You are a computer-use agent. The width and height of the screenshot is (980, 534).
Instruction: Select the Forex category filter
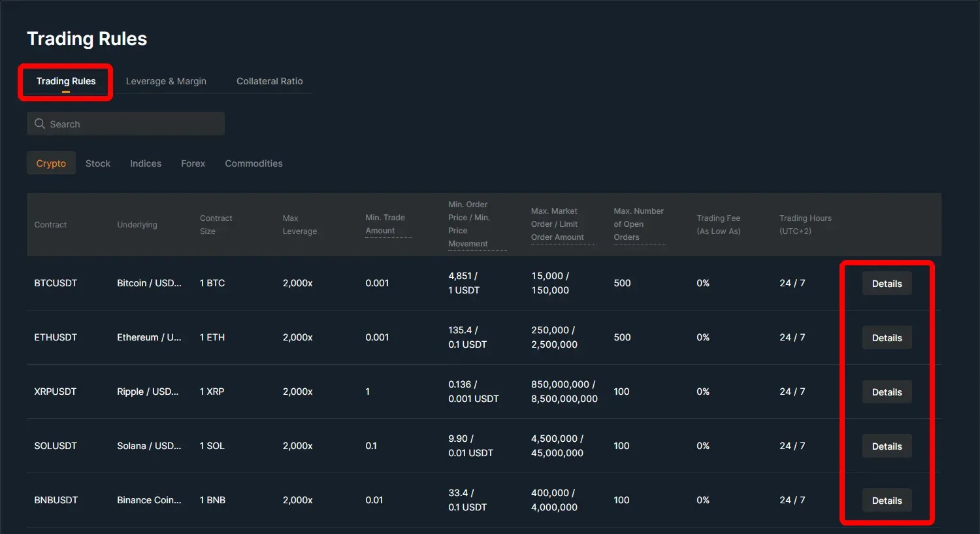[x=193, y=163]
